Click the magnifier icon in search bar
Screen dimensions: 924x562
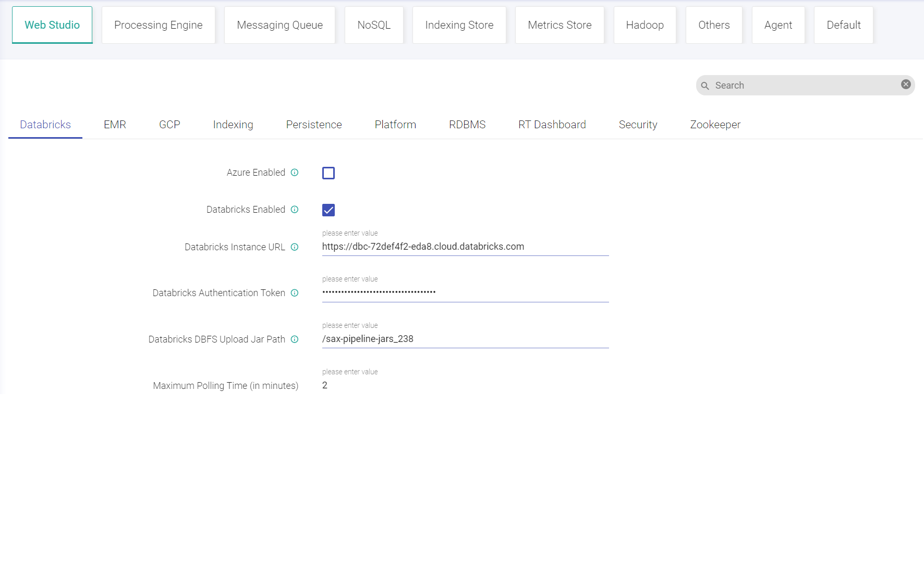coord(705,85)
